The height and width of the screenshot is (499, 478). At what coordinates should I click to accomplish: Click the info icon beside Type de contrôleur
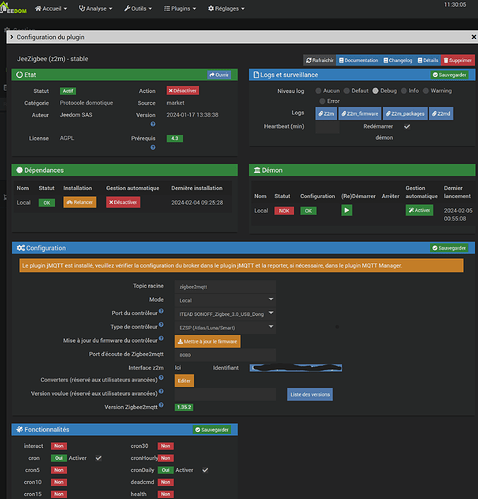(x=161, y=324)
